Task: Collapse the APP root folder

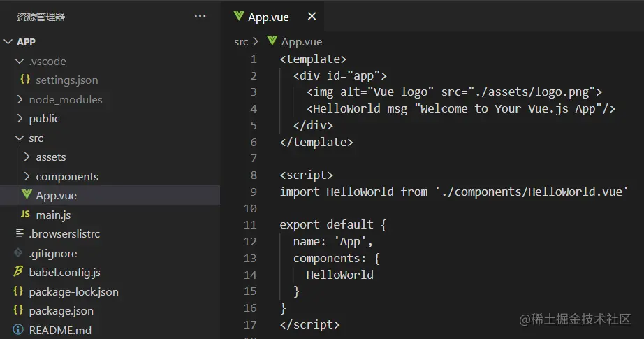Action: [8, 42]
